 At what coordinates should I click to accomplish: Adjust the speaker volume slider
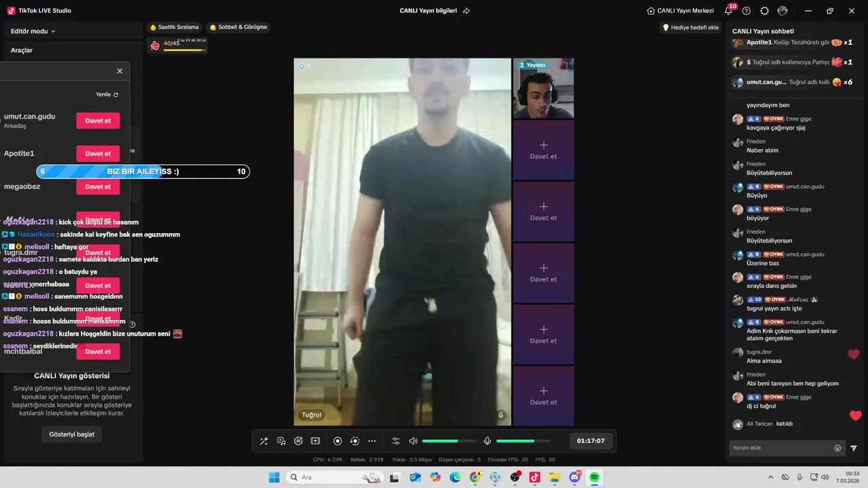click(449, 441)
